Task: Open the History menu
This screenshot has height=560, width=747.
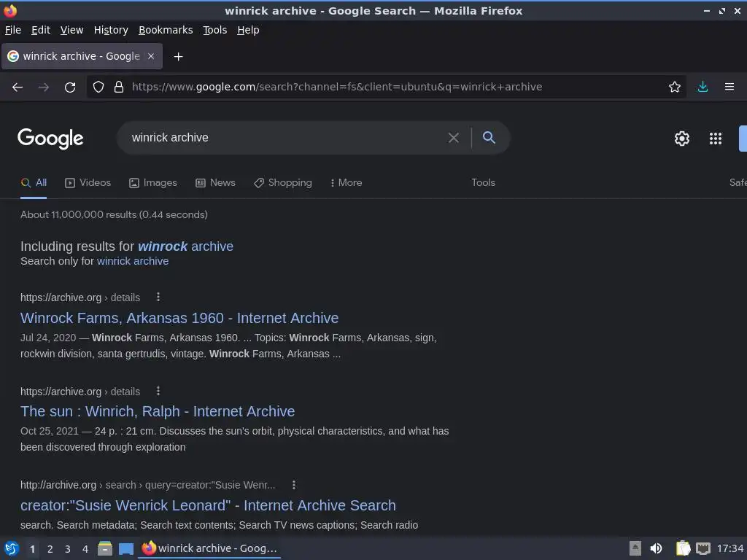Action: coord(111,30)
